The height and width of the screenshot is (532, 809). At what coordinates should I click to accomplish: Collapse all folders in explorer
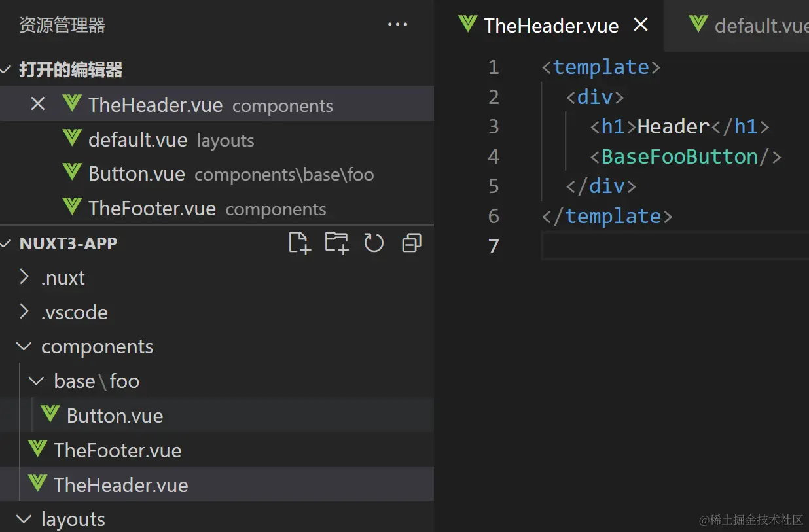[x=411, y=243]
